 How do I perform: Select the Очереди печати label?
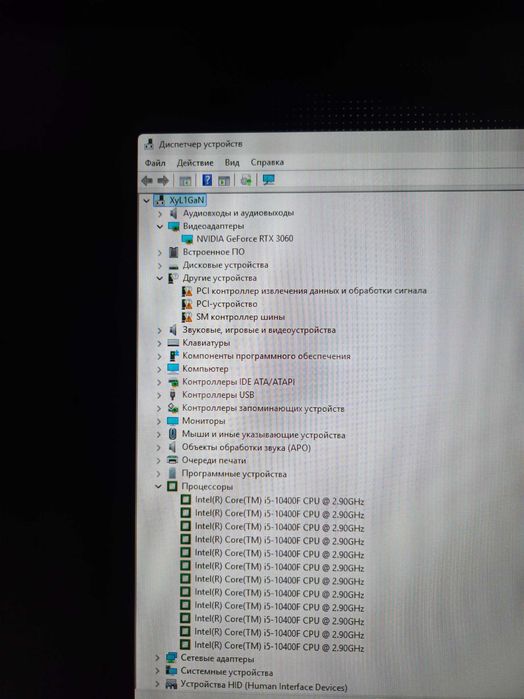pyautogui.click(x=214, y=461)
